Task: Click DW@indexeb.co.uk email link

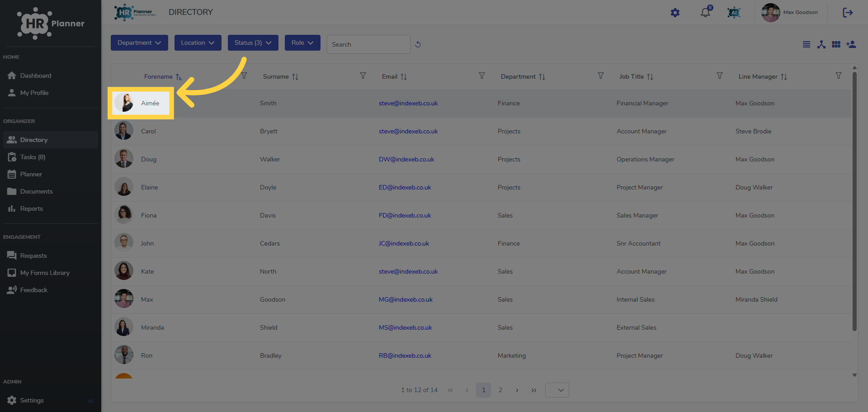Action: pyautogui.click(x=406, y=159)
